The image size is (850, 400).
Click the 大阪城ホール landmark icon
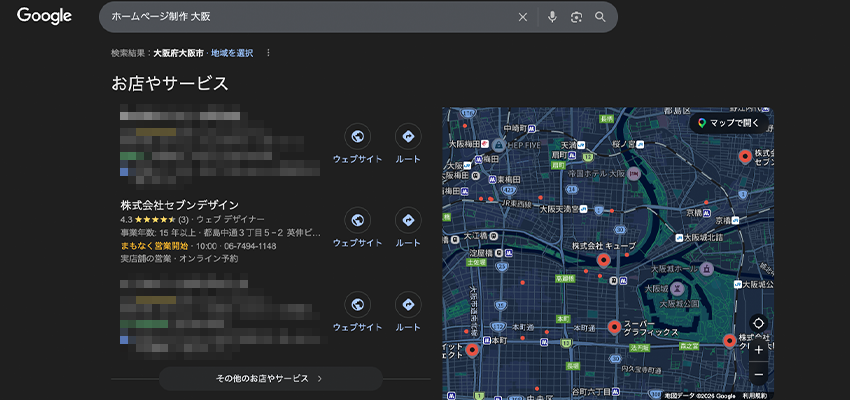click(706, 268)
